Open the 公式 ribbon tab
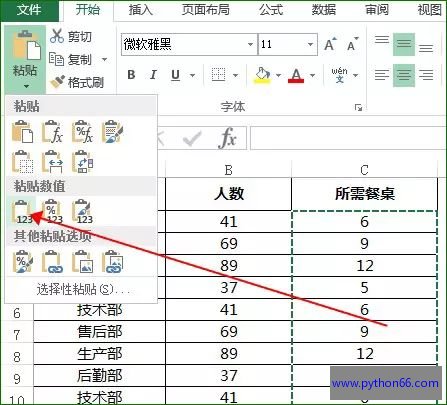The width and height of the screenshot is (447, 405). [271, 10]
